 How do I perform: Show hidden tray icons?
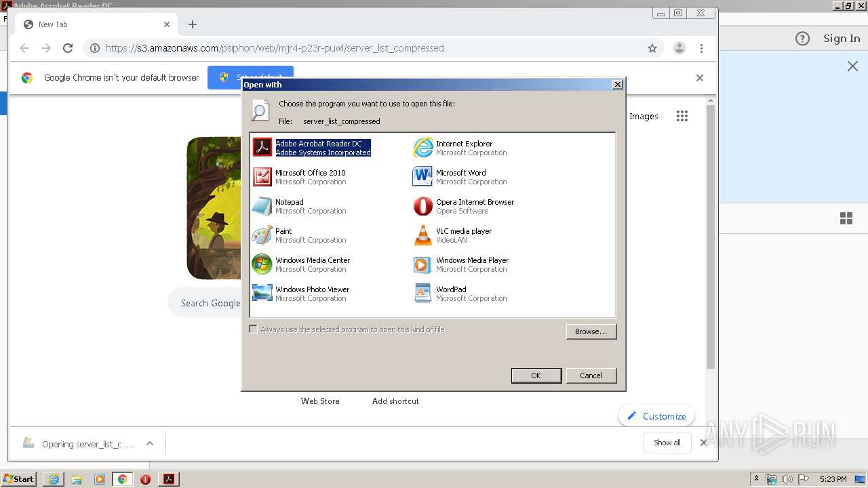[x=756, y=479]
